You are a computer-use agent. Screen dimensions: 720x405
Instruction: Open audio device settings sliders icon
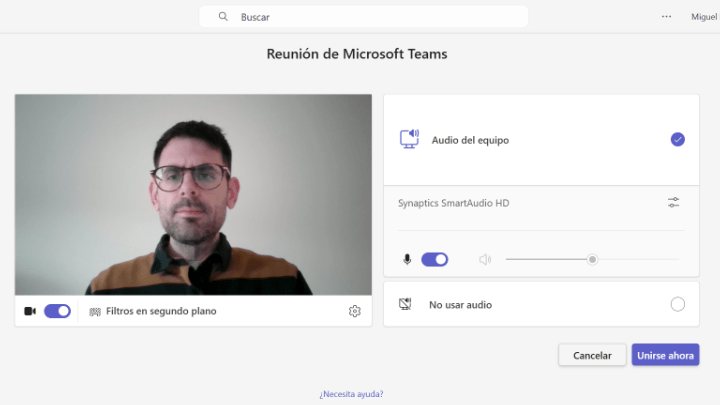pos(674,202)
